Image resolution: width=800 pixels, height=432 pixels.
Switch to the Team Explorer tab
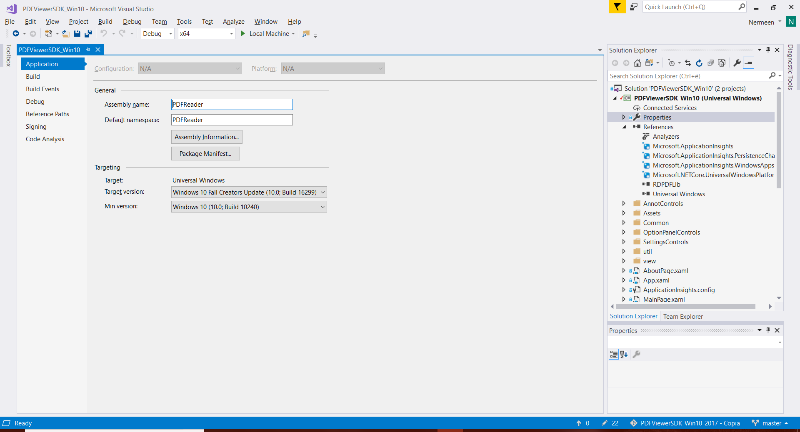click(684, 315)
